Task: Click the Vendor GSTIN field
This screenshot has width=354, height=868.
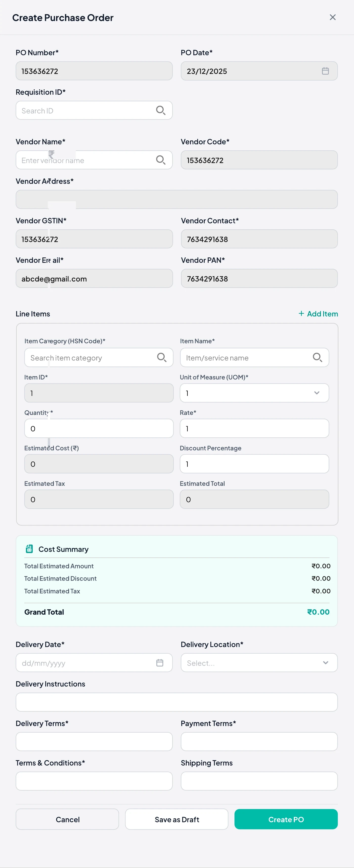Action: [x=94, y=239]
